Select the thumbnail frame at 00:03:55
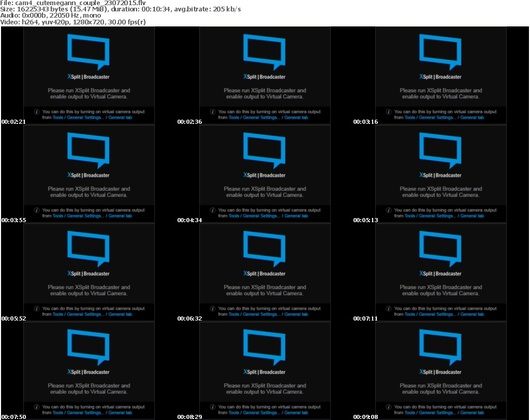 89,174
